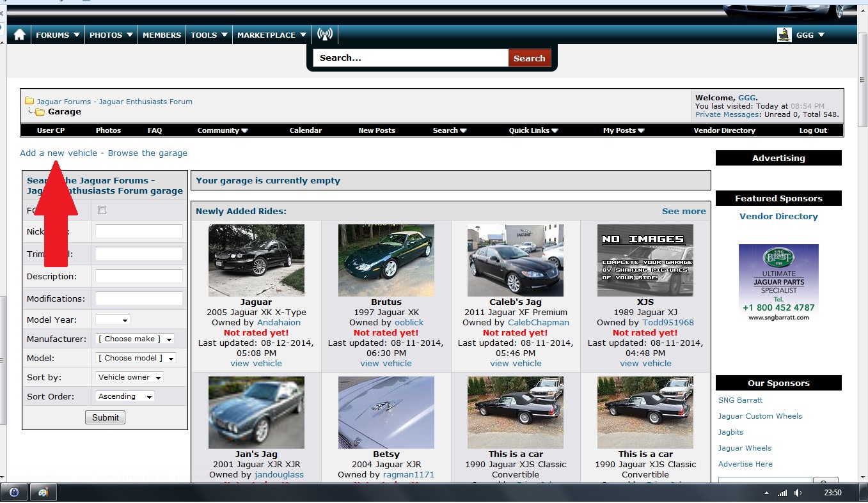Show hidden system tray icons
The height and width of the screenshot is (503, 868).
(766, 493)
